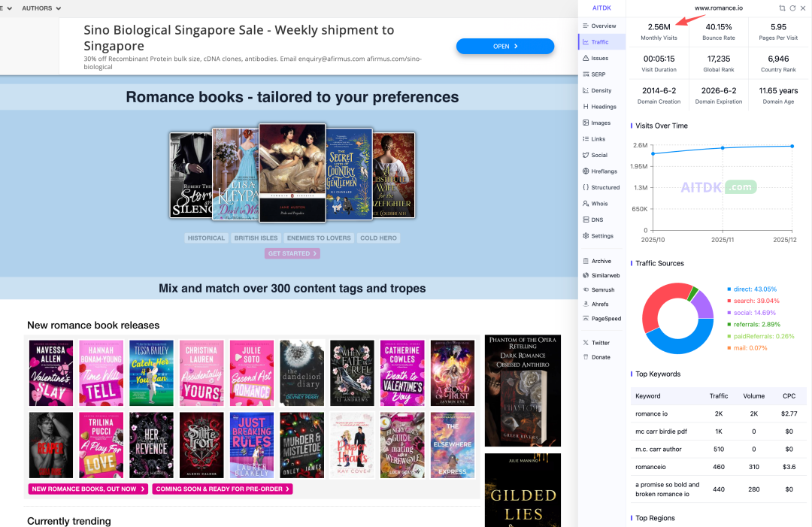Expand the AUTHORS dropdown menu

[41, 8]
